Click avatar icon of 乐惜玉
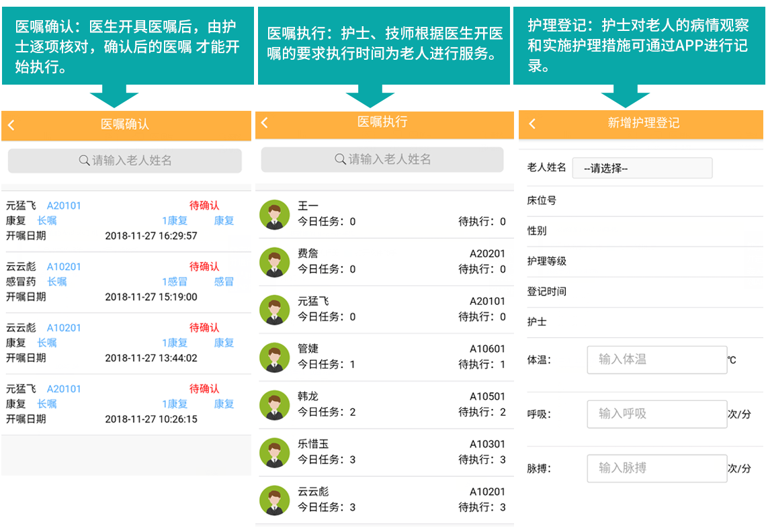Screen dimensions: 766x532 274,453
